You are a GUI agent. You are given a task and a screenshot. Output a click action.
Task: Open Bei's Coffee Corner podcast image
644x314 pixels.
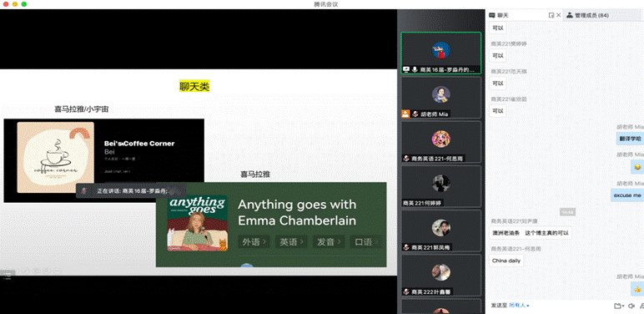pyautogui.click(x=55, y=157)
